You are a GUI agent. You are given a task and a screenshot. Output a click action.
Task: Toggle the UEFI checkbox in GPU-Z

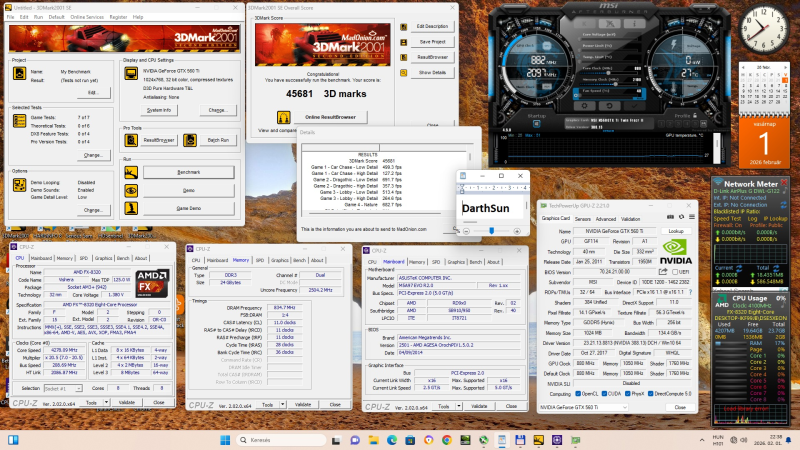point(676,270)
